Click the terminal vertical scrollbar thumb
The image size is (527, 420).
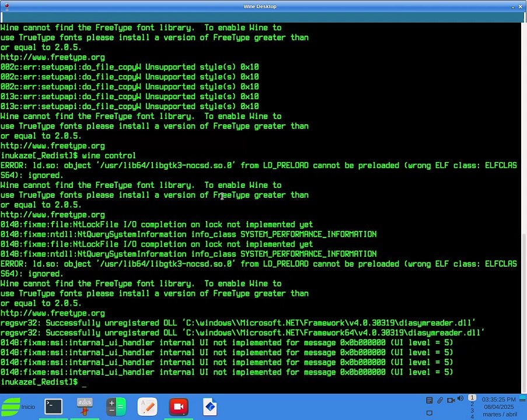524,313
